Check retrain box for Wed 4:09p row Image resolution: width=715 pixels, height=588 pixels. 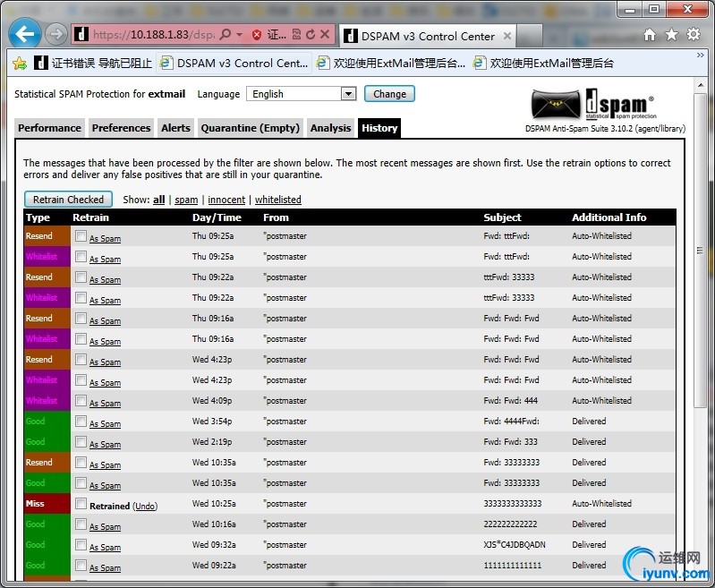click(x=81, y=401)
